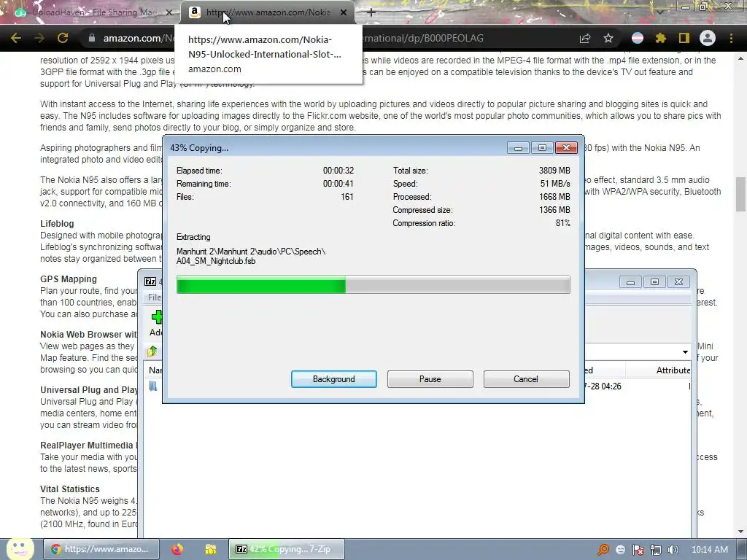Click the Speed 51 MB/s value
The height and width of the screenshot is (560, 747).
tap(555, 184)
